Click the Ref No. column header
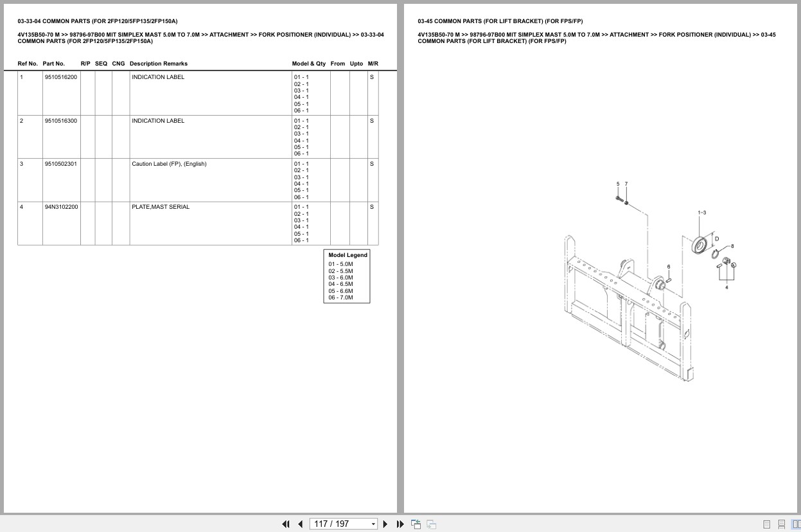 [x=28, y=64]
